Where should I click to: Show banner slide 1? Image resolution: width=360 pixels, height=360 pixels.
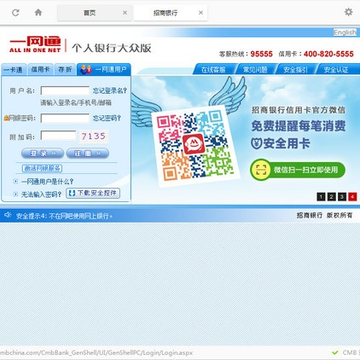(x=321, y=197)
